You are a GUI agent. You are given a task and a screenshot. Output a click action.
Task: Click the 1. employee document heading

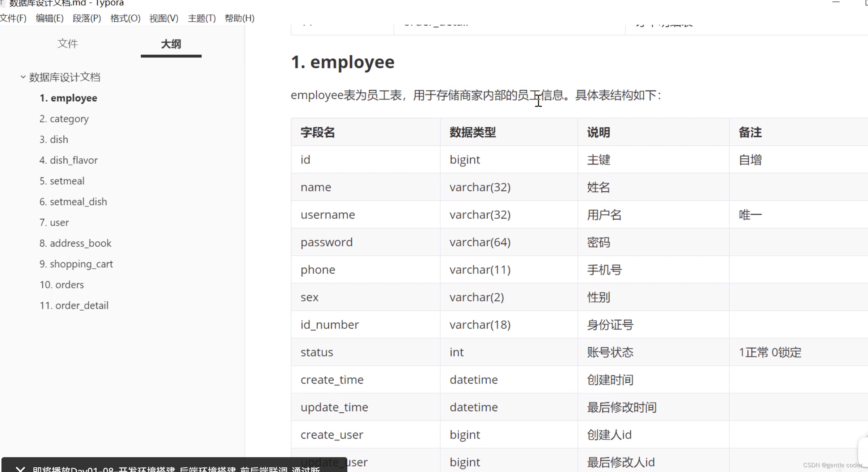pos(342,62)
